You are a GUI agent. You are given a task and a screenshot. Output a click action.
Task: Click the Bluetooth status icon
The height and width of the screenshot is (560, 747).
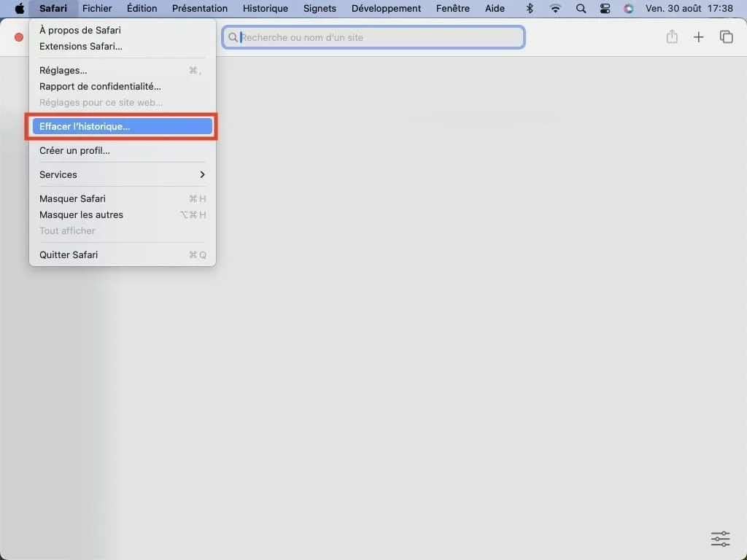coord(530,9)
